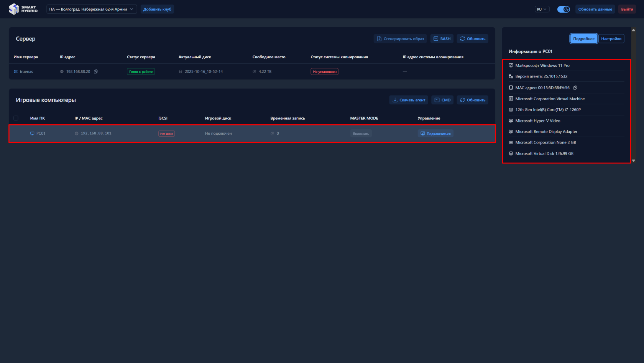Copy the server IP 192.168.88.20
Screen dimensions: 644x363
96,72
